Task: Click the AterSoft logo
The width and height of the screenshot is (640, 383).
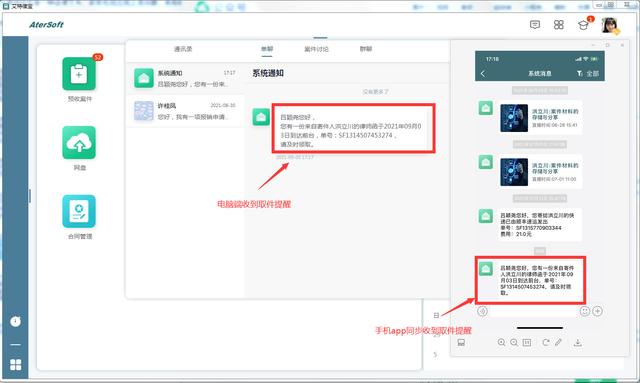Action: pyautogui.click(x=46, y=25)
